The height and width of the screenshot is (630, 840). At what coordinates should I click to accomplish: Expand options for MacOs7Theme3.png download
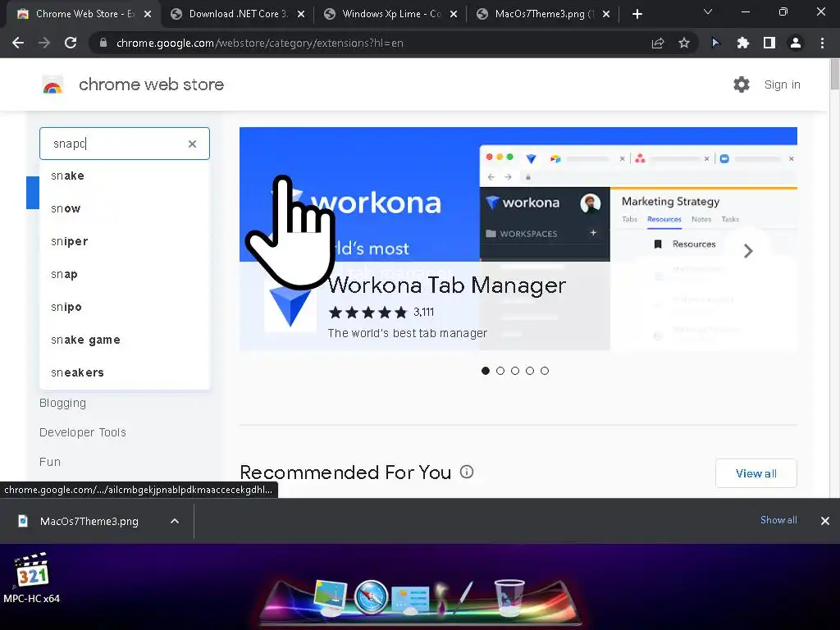(175, 521)
